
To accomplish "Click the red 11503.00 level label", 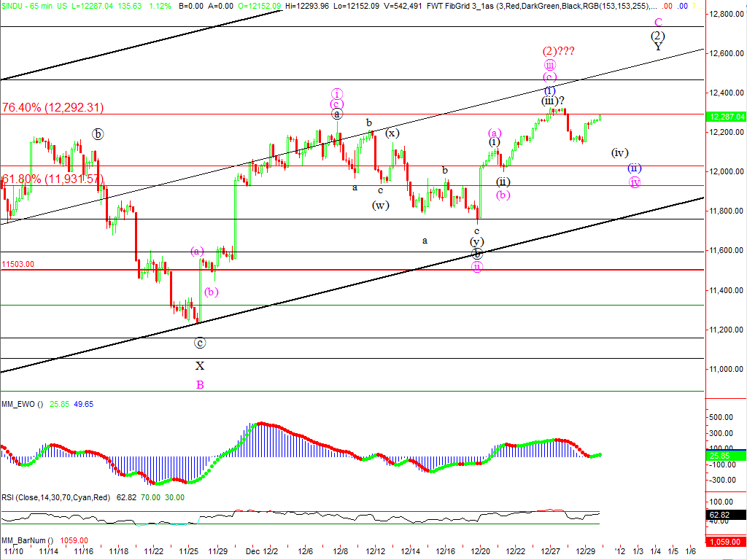I will [x=19, y=265].
